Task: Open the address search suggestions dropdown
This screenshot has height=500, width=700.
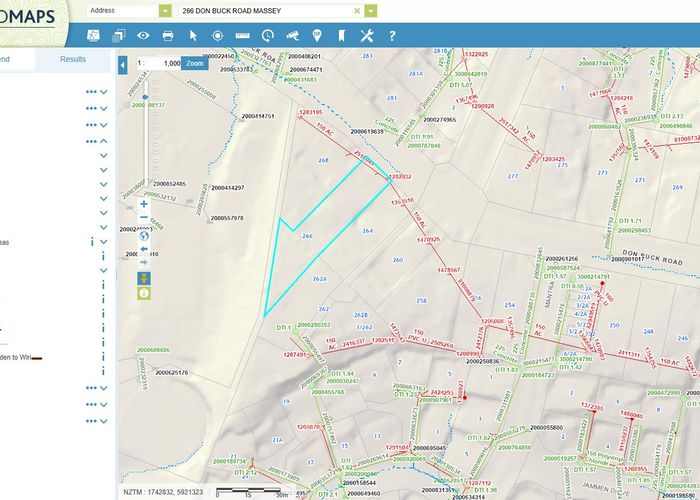Action: 371,10
